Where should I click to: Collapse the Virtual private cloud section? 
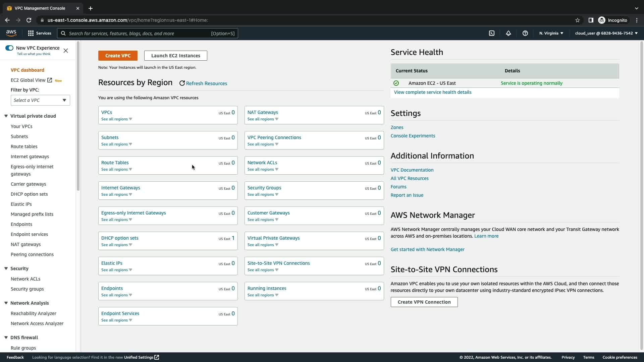(6, 116)
